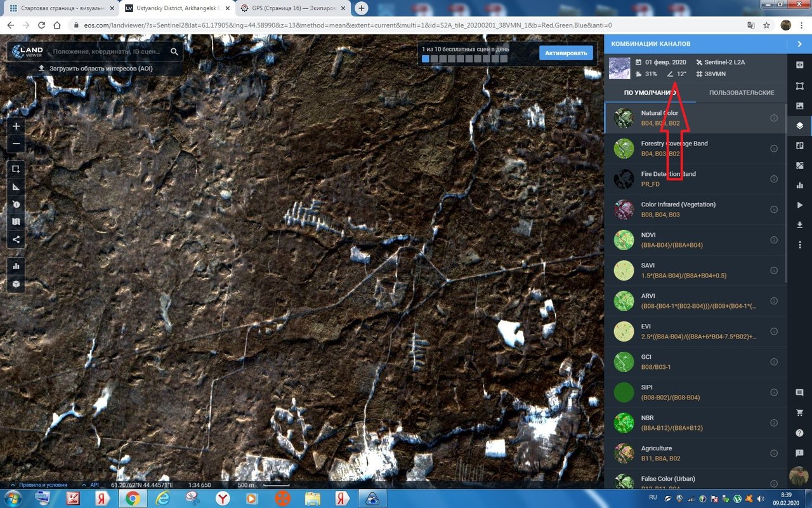Screen dimensions: 812x508
Task: Open a new browser tab
Action: [x=361, y=8]
